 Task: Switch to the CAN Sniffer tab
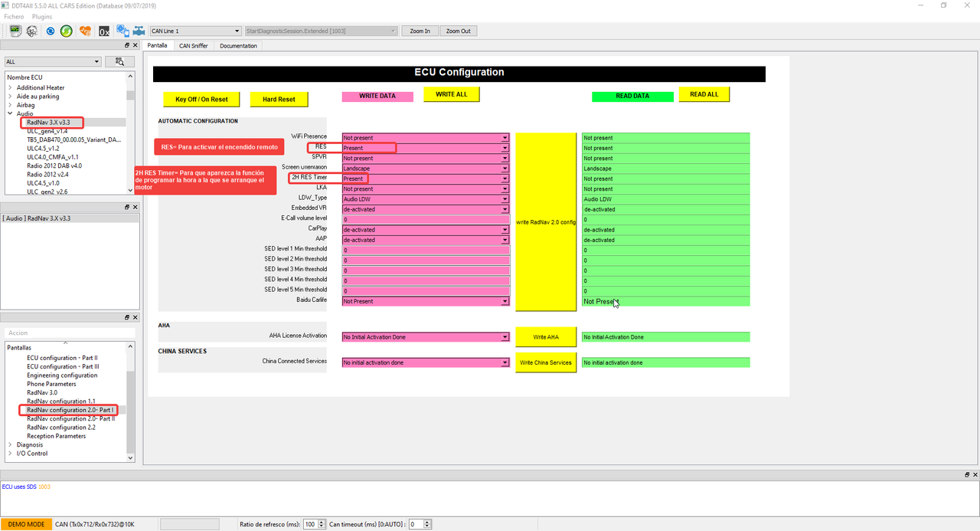[194, 45]
